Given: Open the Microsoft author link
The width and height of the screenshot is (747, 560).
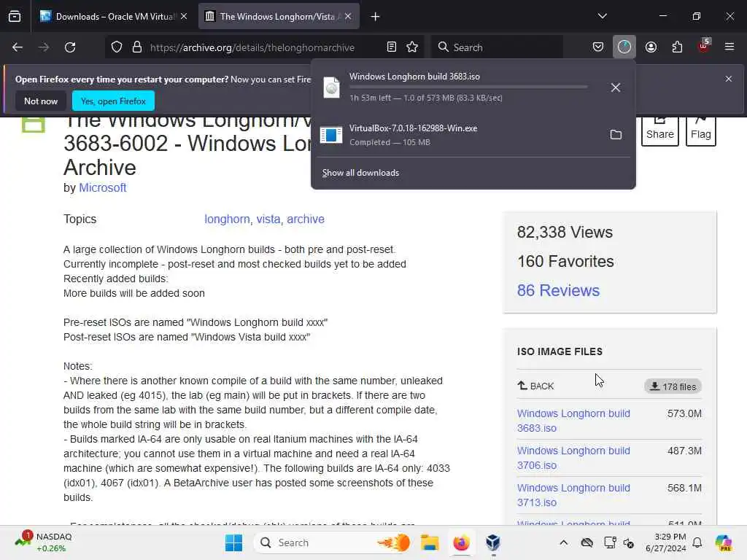Looking at the screenshot, I should click(102, 188).
